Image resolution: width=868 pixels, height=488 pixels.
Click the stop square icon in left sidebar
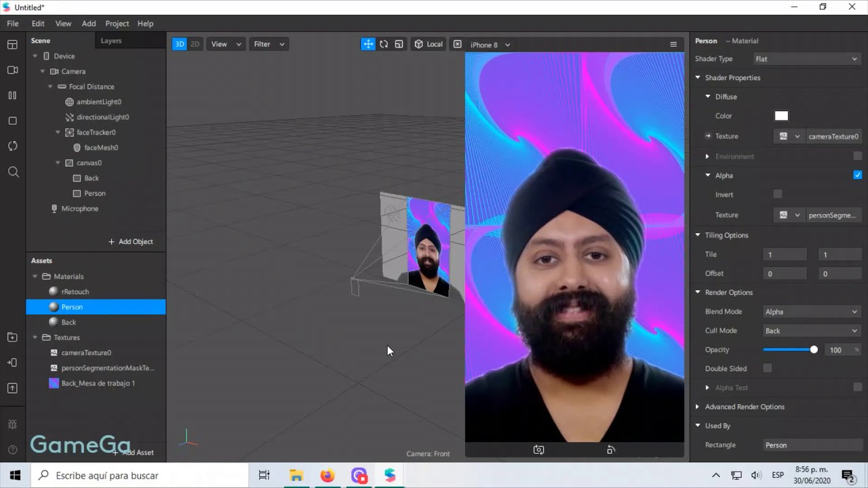(12, 121)
